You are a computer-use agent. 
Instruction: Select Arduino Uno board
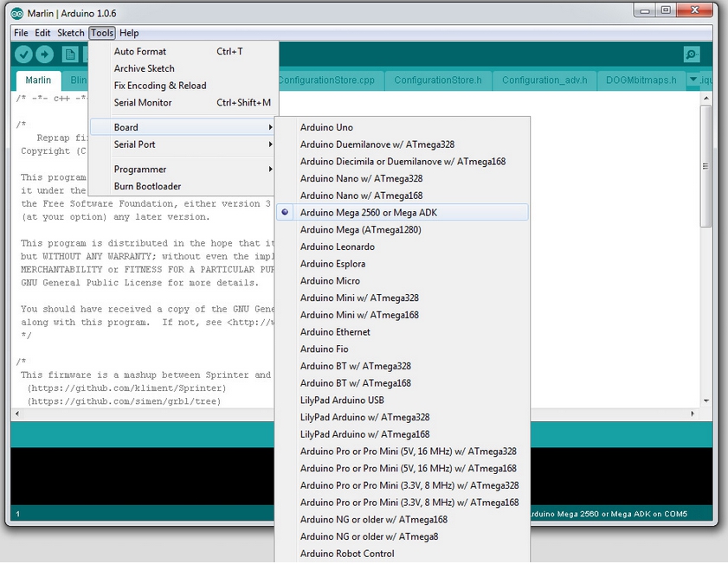[x=402, y=127]
